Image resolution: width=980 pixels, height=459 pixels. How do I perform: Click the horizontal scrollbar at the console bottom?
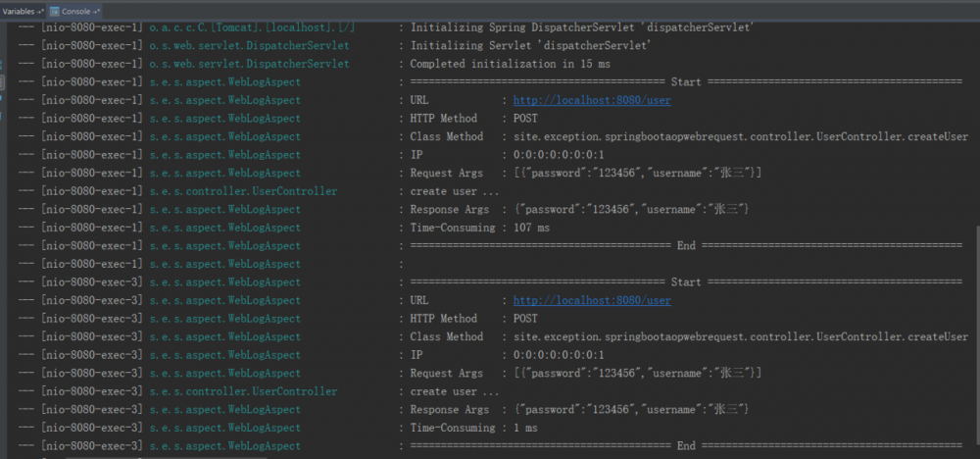490,454
